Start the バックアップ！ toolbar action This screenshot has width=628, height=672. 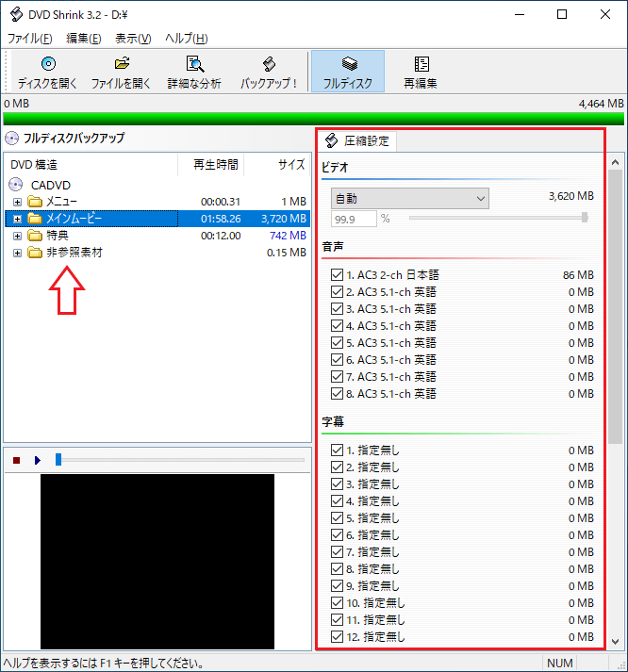269,65
